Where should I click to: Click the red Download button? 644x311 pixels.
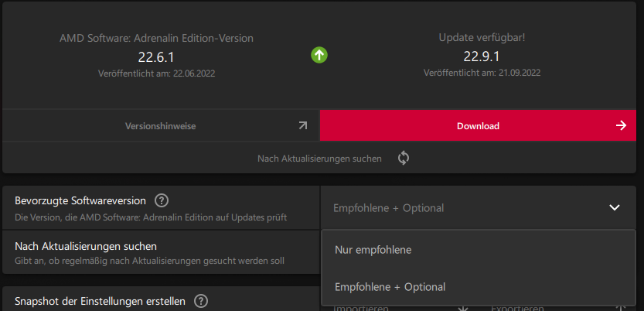[478, 125]
